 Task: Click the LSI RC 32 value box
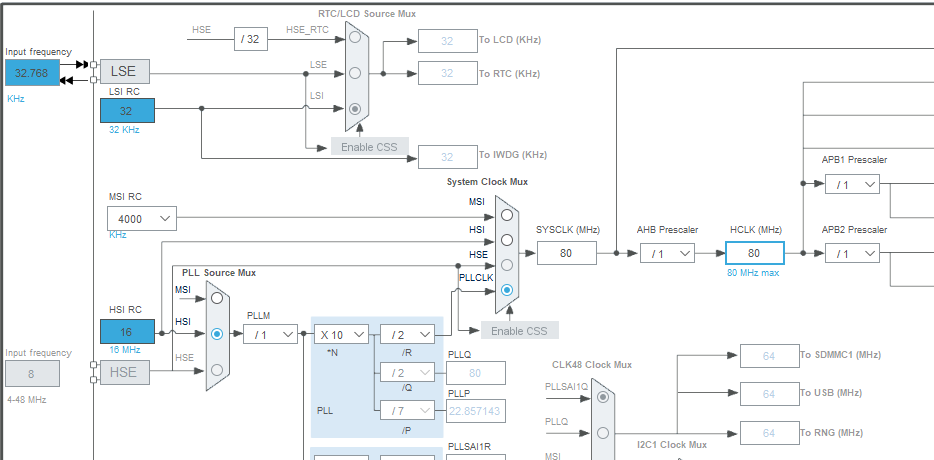[127, 111]
